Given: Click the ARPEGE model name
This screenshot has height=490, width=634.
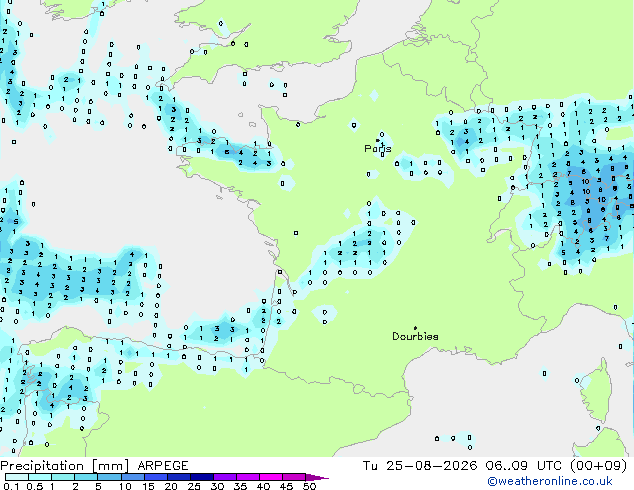Looking at the screenshot, I should tap(163, 466).
